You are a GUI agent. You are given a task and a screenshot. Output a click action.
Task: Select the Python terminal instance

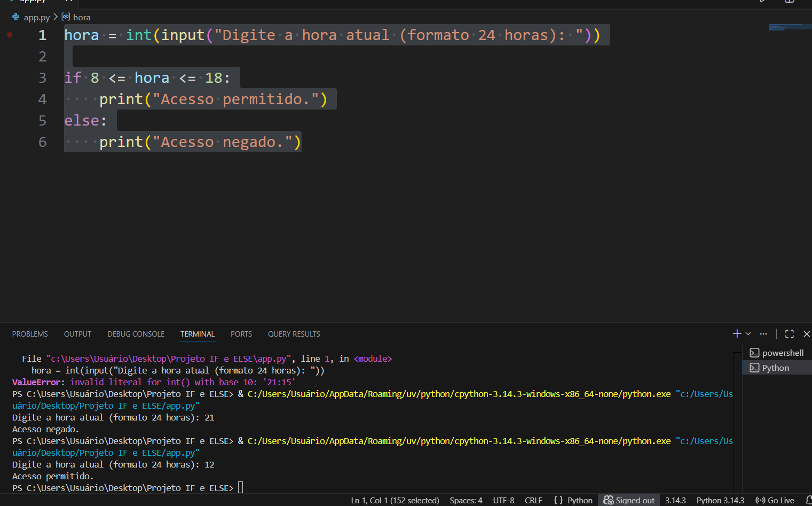point(775,368)
